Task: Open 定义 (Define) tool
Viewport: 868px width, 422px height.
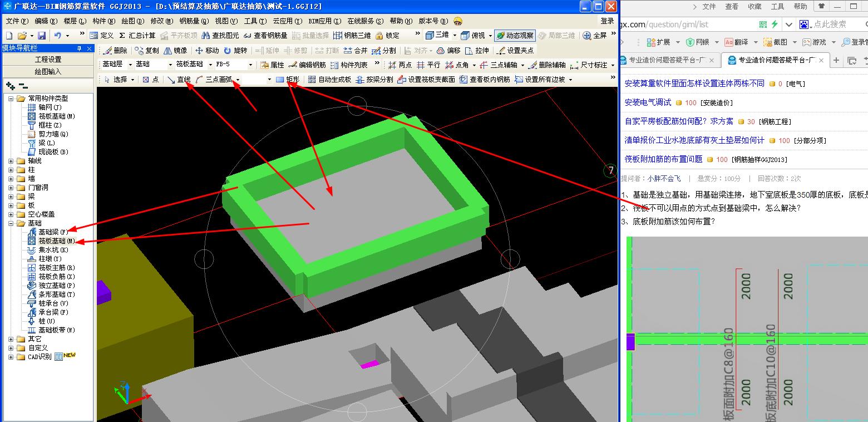Action: [x=101, y=35]
